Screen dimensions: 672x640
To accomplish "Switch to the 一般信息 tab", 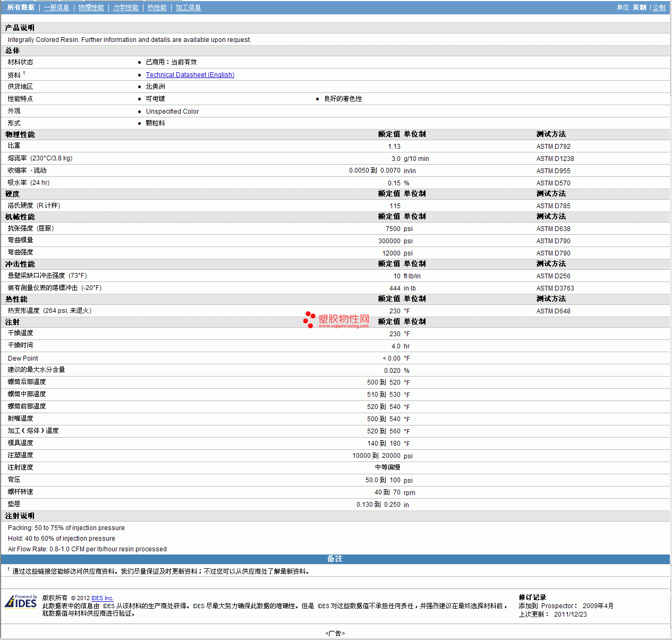I will click(x=56, y=7).
